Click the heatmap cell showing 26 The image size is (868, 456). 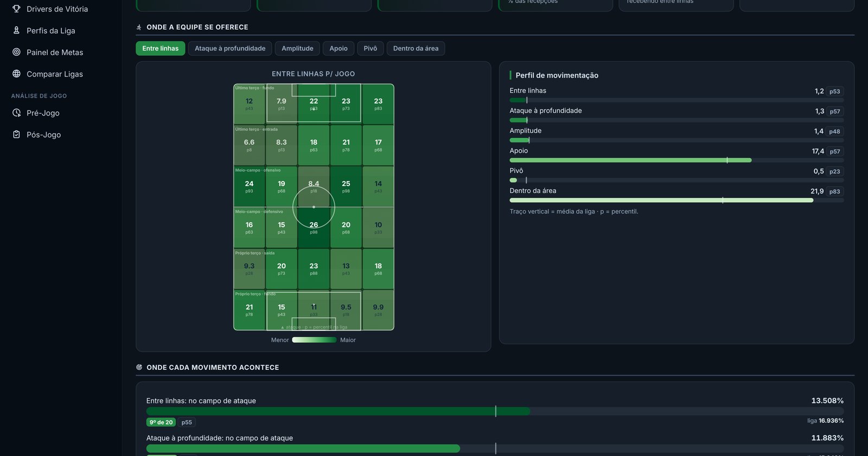click(314, 228)
